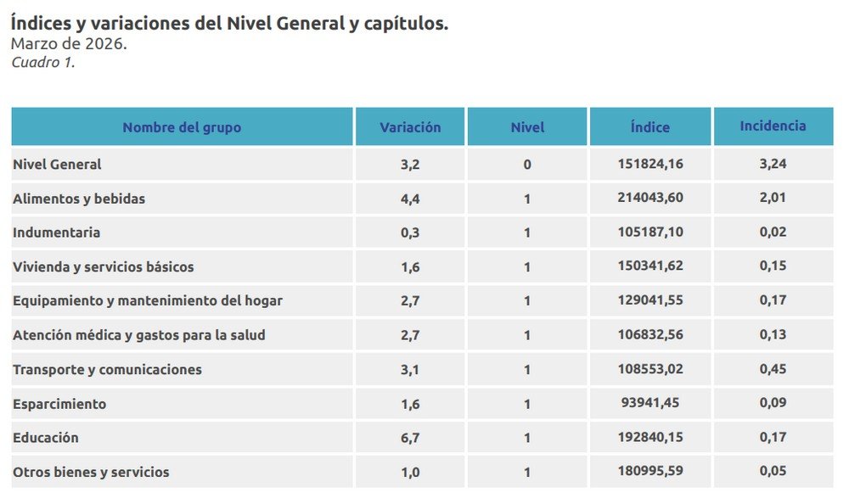849x504 pixels.
Task: Select "Vivienda y servicios básicos" row label
Action: [104, 266]
